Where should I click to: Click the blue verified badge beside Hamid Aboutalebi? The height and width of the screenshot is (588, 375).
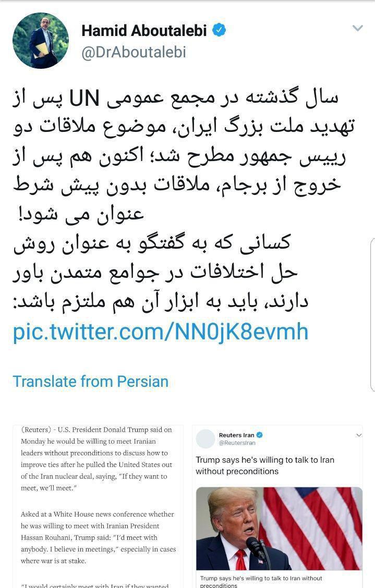coord(219,30)
